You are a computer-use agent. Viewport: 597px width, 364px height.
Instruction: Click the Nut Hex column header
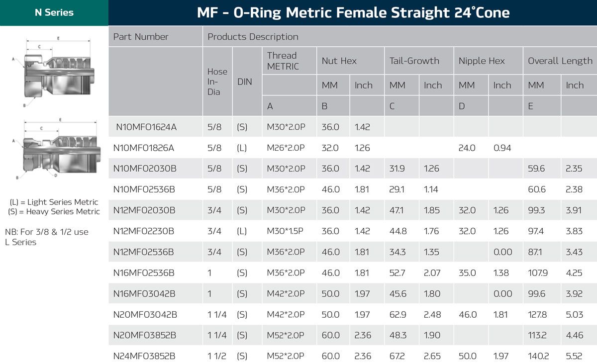(x=339, y=61)
